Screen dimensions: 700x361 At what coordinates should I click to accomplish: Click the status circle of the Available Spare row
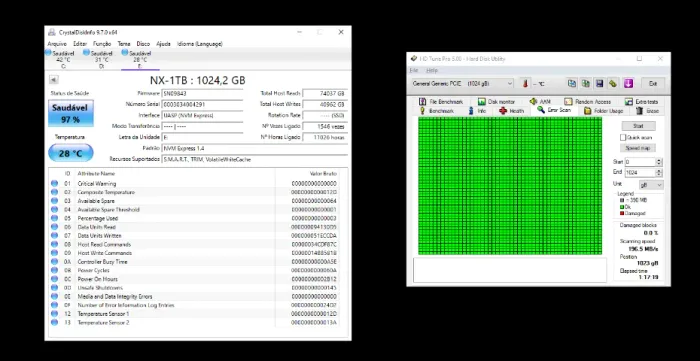coord(54,201)
